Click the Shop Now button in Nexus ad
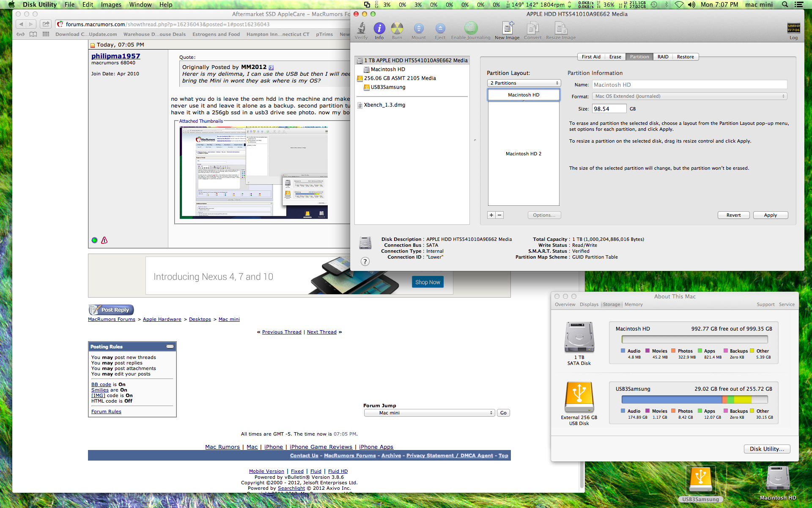This screenshot has width=812, height=508. click(428, 282)
